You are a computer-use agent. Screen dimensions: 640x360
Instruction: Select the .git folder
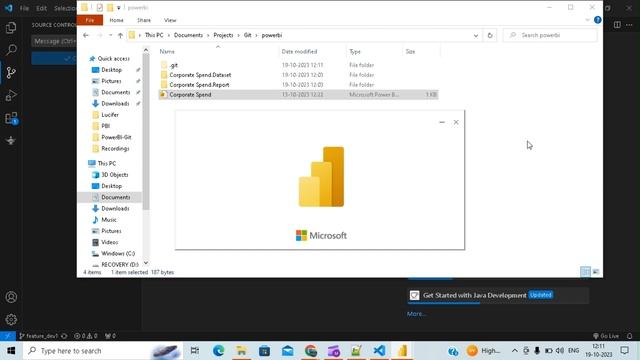[173, 65]
